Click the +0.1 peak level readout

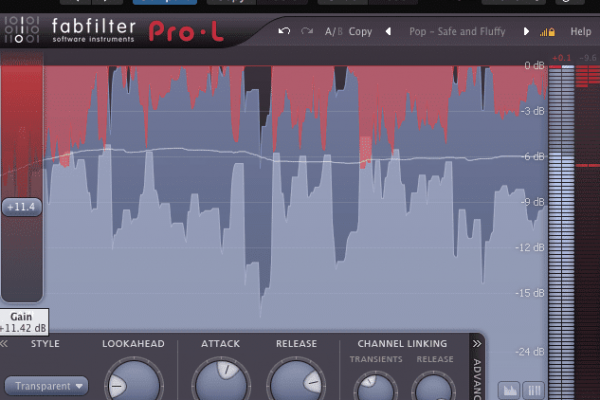(x=561, y=58)
